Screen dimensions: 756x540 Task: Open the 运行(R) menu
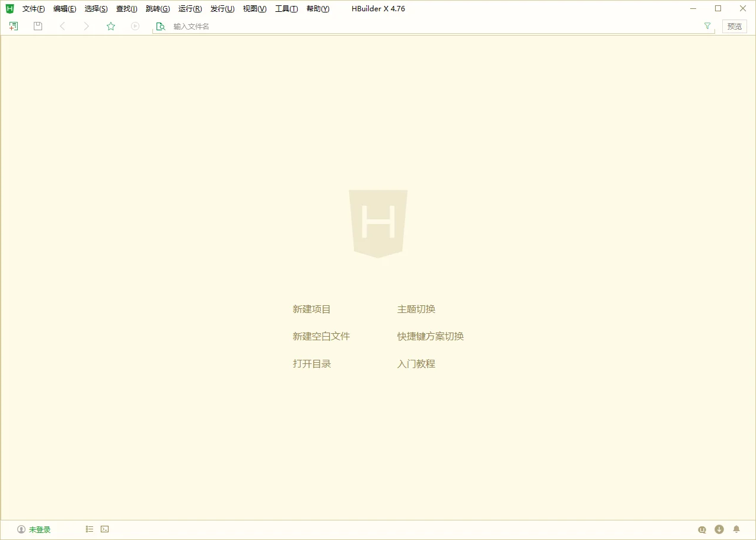coord(190,8)
